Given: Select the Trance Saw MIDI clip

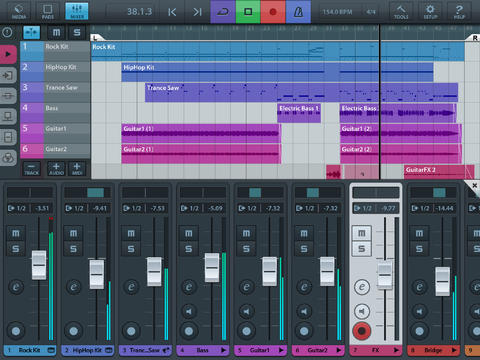Looking at the screenshot, I should (x=301, y=92).
